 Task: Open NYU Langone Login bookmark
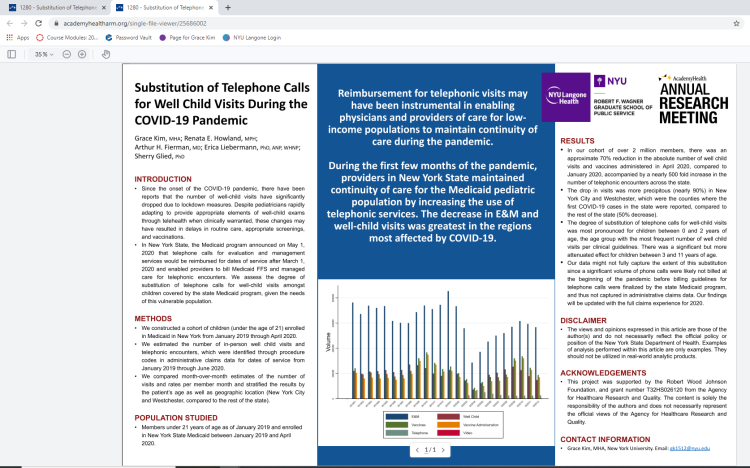tap(251, 37)
